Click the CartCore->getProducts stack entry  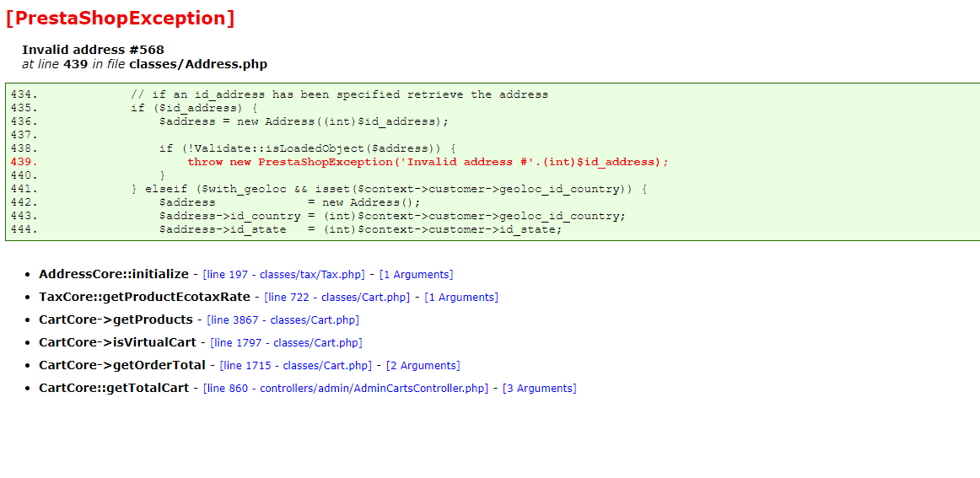click(116, 320)
